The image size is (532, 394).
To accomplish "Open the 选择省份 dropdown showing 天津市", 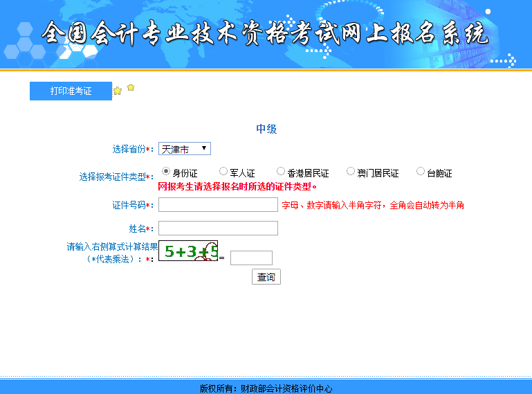I will [x=185, y=149].
